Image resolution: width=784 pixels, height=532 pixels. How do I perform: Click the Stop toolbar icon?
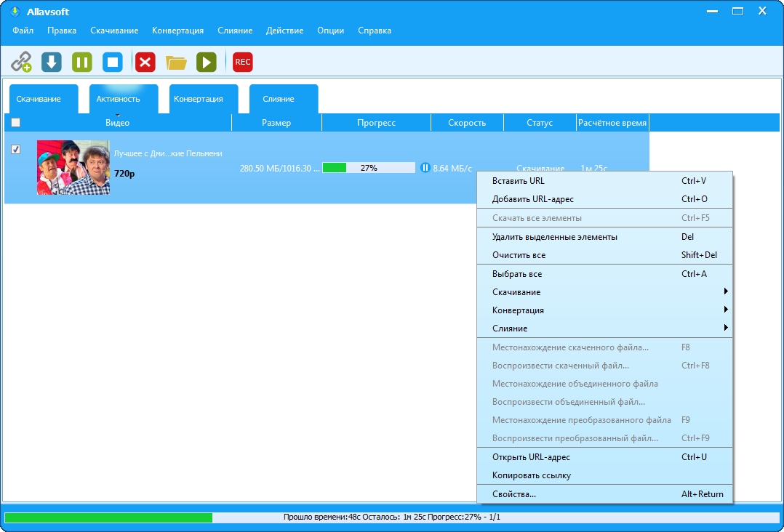point(113,62)
